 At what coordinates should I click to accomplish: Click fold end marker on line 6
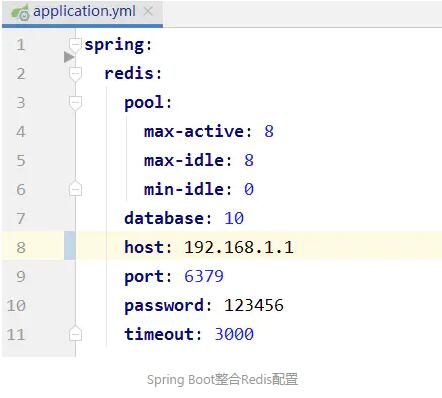(75, 189)
